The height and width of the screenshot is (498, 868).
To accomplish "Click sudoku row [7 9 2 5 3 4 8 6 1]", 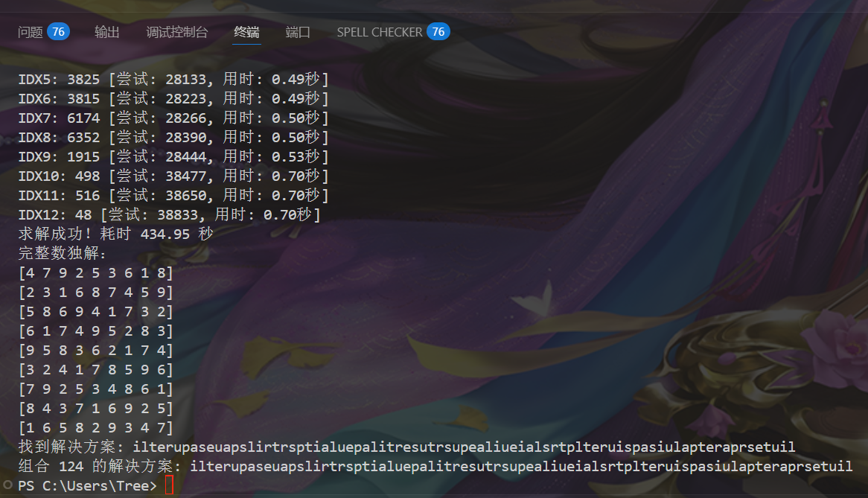I will 96,389.
